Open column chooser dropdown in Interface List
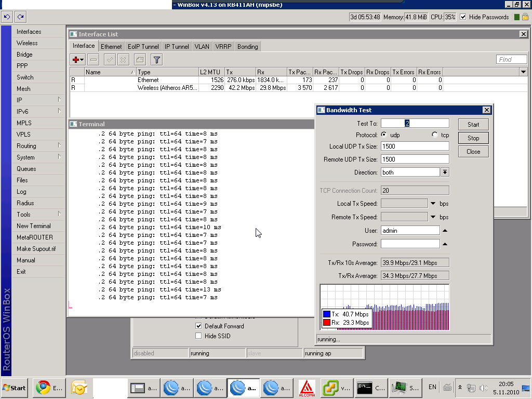532x399 pixels. 523,72
